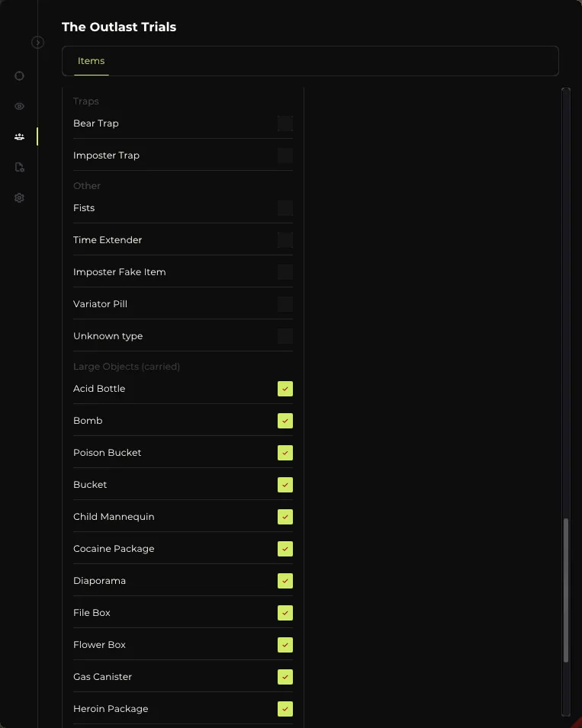Check the Imposter Fake Item box
Screen dimensions: 582x728
285,272
